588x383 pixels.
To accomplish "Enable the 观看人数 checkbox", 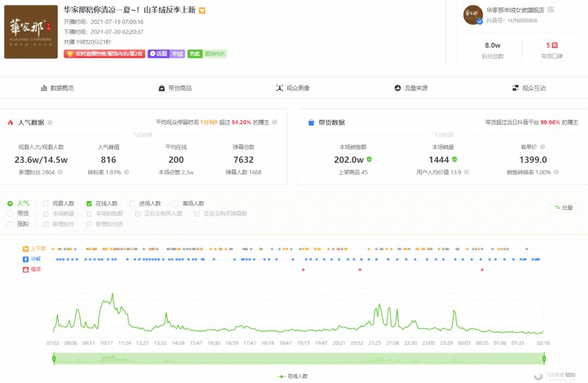I will (x=46, y=203).
